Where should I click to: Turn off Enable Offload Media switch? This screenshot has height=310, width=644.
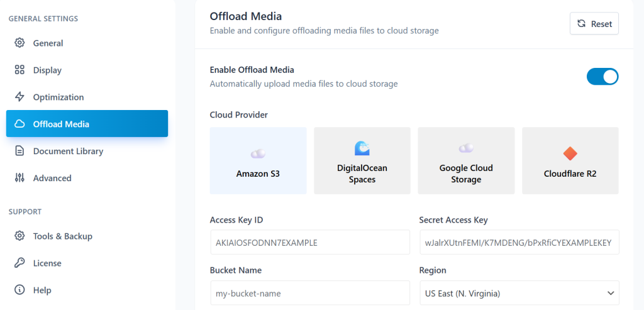pos(602,76)
